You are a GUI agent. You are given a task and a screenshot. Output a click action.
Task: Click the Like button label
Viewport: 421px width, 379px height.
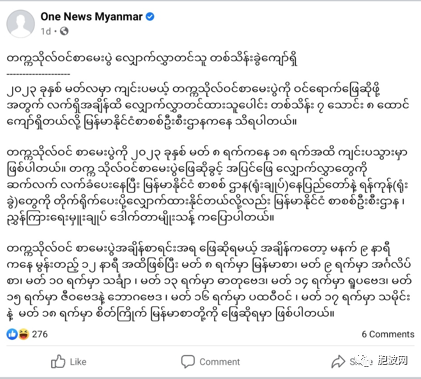pyautogui.click(x=78, y=362)
